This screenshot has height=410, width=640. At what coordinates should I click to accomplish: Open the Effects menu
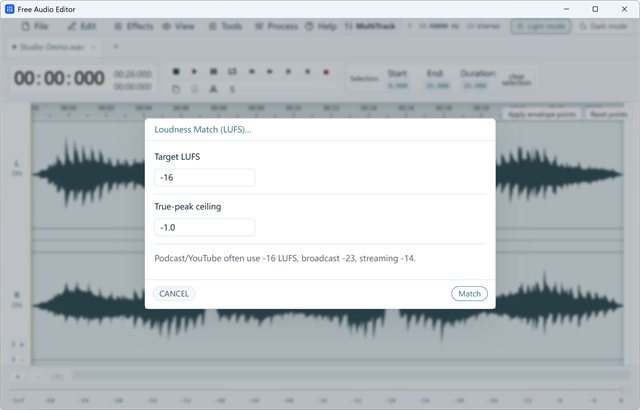[x=134, y=27]
